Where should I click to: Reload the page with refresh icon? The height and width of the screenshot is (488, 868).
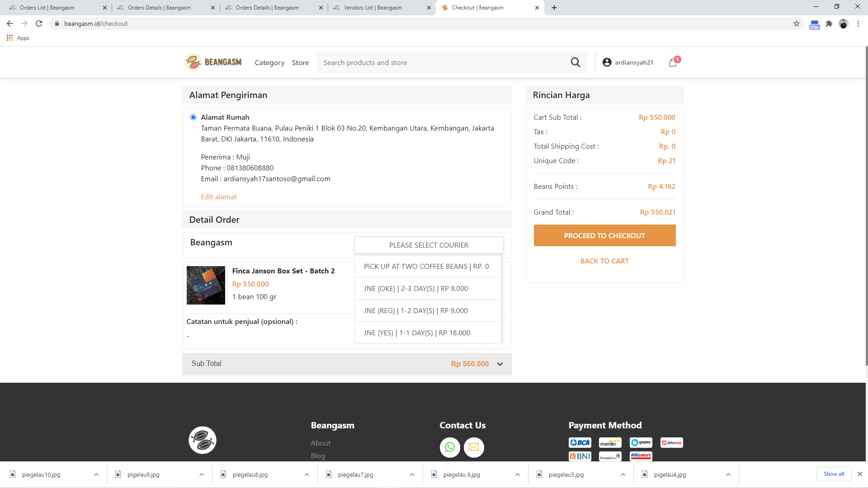[39, 23]
